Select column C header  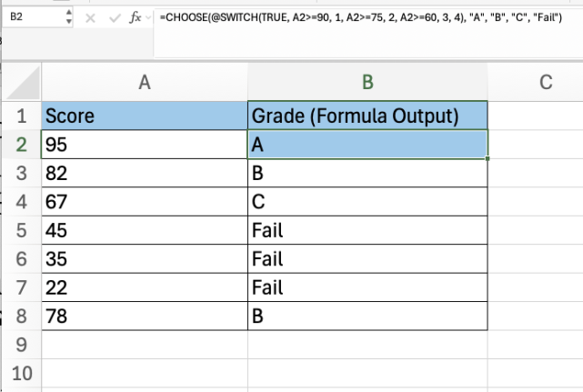(x=546, y=83)
